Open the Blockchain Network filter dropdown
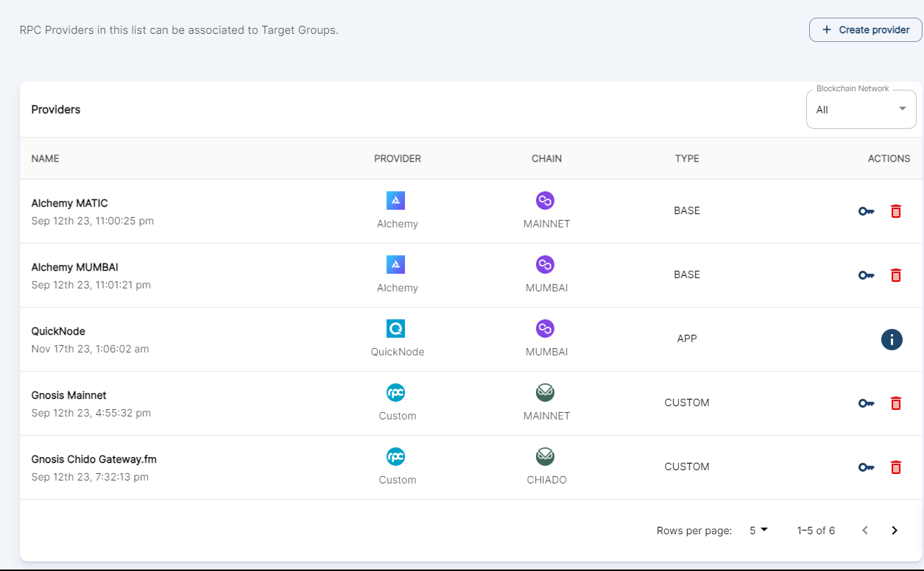This screenshot has height=571, width=924. 861,110
